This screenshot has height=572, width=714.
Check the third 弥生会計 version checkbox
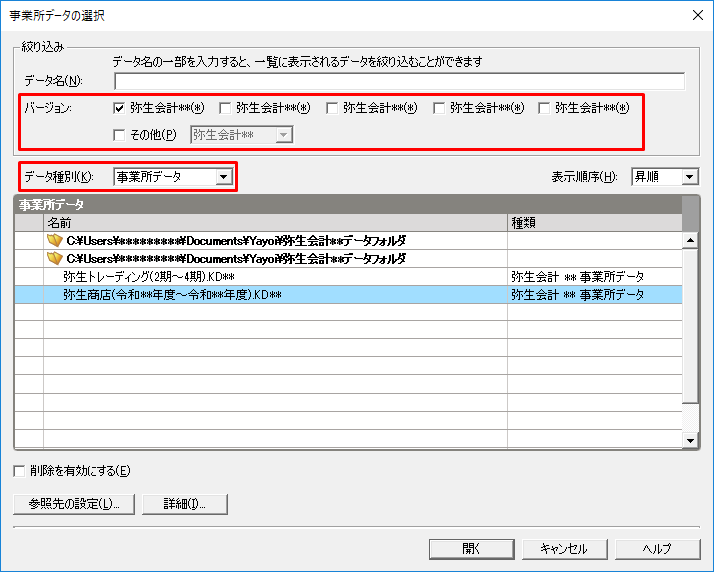[x=333, y=108]
